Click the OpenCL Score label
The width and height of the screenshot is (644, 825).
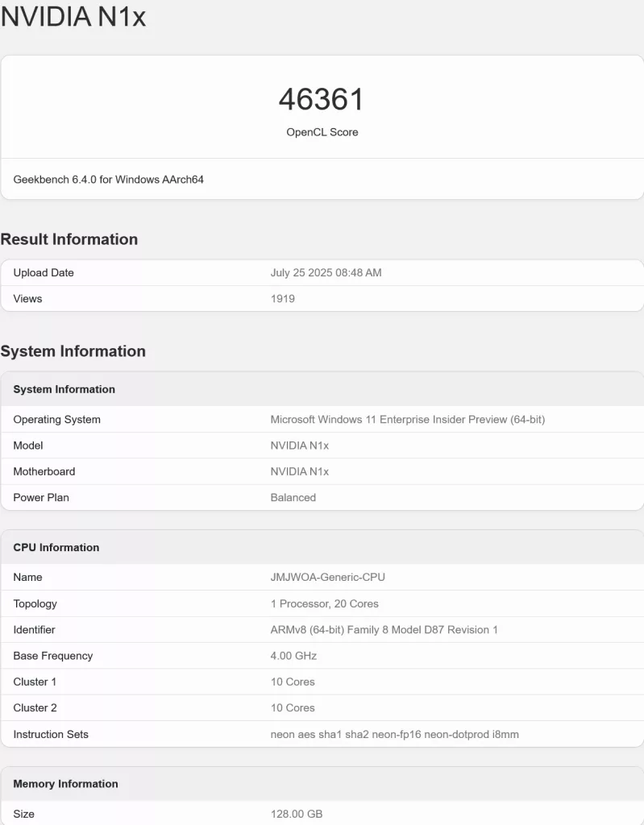click(x=322, y=132)
